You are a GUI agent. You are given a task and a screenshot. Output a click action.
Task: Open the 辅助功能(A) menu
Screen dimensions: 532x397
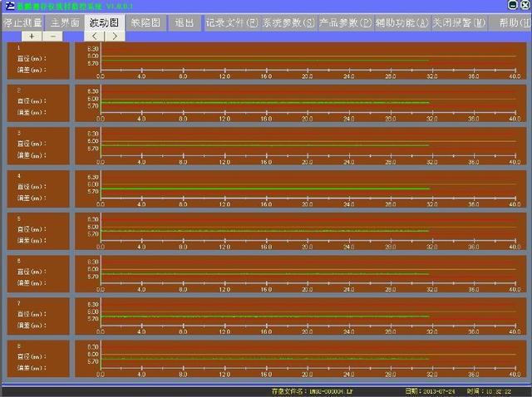click(x=401, y=23)
